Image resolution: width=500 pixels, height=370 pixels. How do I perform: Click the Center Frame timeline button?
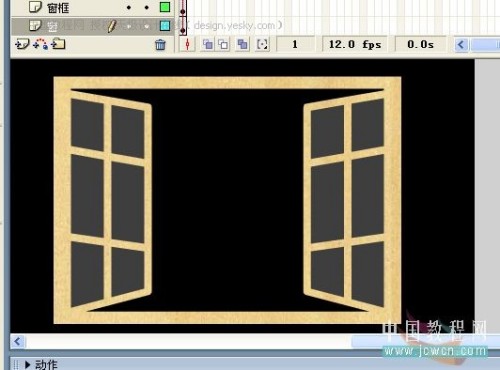(187, 44)
